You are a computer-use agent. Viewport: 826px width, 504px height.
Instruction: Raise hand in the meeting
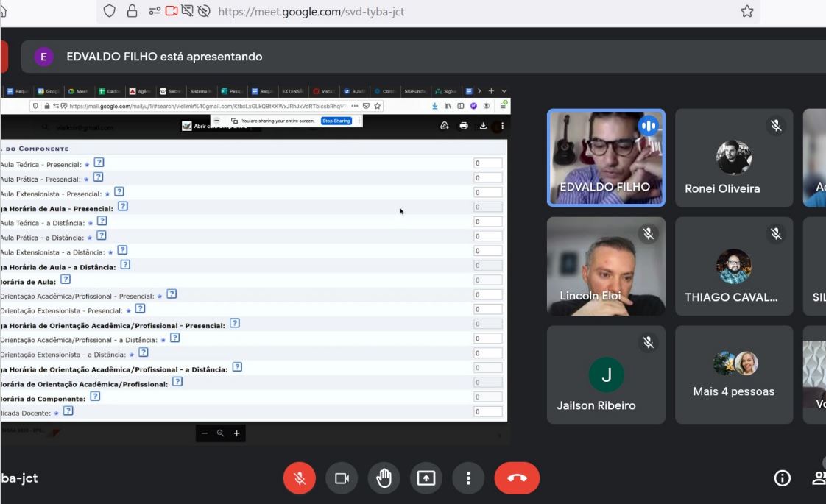click(384, 478)
